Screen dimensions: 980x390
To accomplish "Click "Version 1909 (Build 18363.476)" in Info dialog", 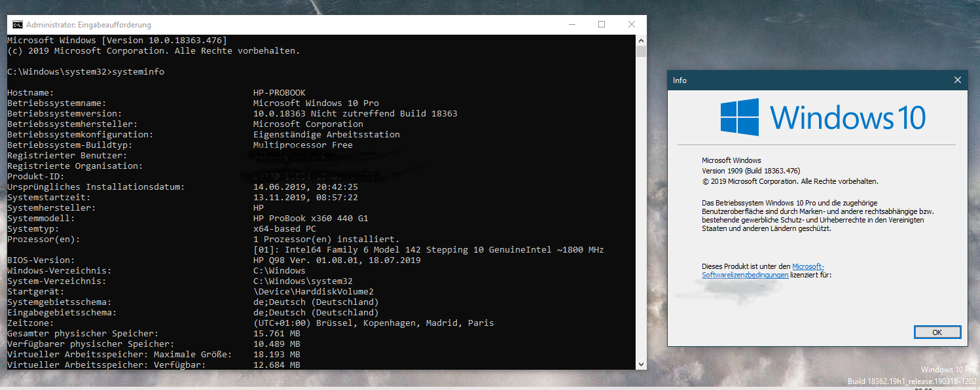I will tap(751, 171).
